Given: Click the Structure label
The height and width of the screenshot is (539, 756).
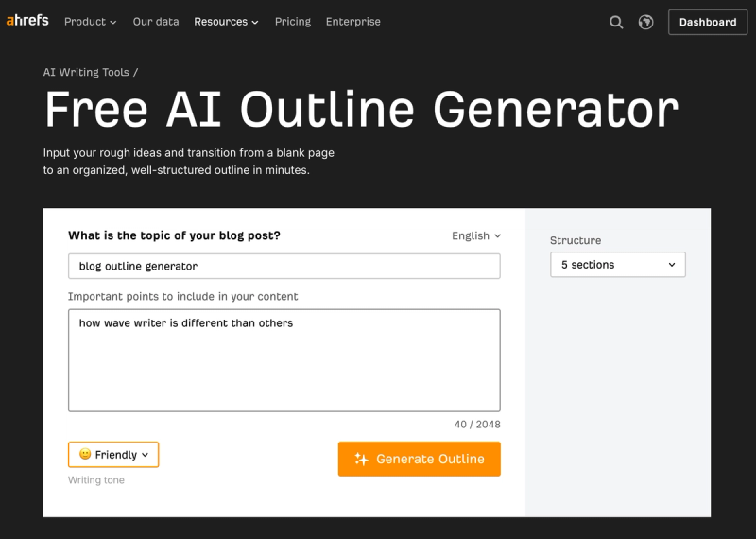Looking at the screenshot, I should [x=576, y=240].
